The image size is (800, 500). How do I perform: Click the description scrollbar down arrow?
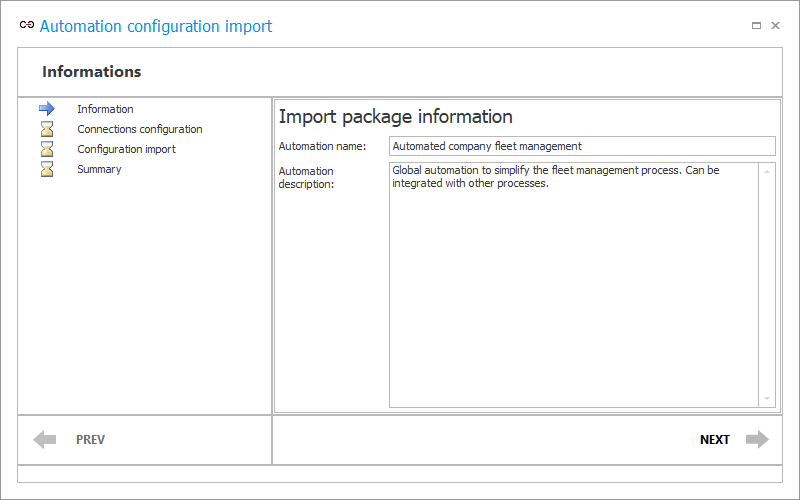coord(767,398)
